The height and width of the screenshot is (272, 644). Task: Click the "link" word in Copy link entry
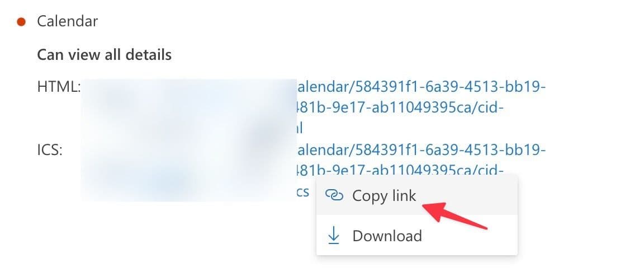tap(402, 195)
